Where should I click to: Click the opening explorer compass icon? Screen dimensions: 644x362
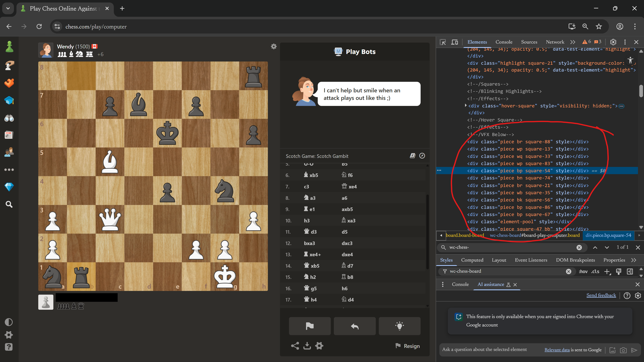pyautogui.click(x=422, y=156)
